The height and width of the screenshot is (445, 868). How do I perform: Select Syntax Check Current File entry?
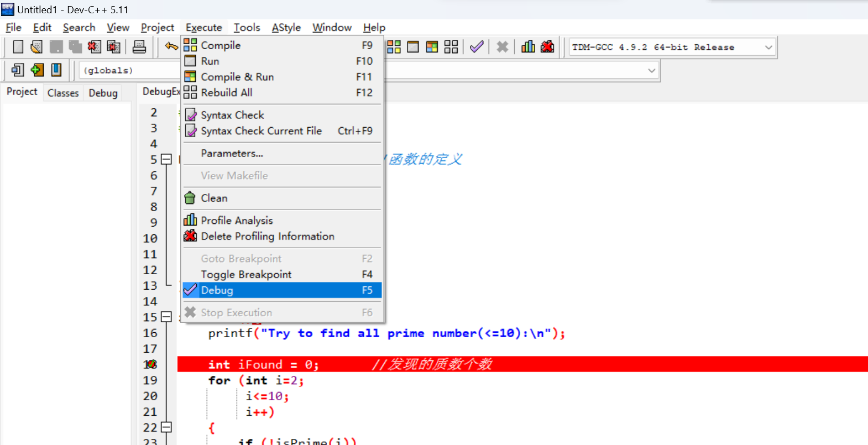tap(282, 131)
